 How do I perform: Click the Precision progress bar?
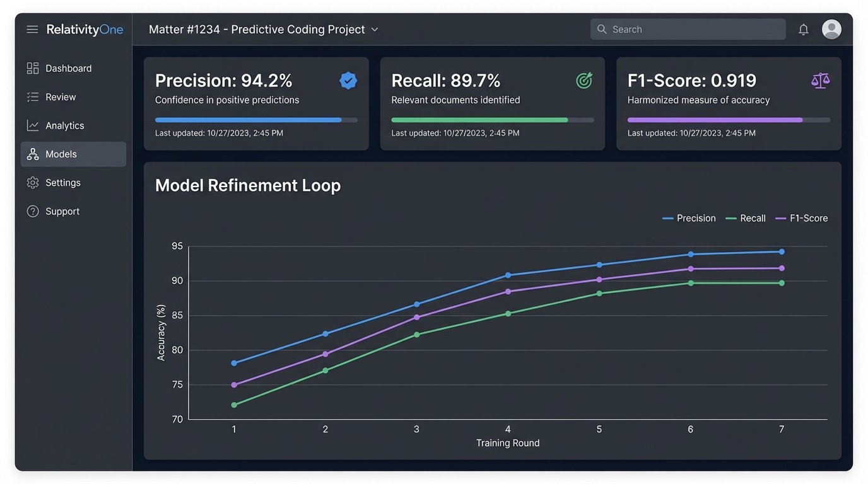(x=256, y=120)
